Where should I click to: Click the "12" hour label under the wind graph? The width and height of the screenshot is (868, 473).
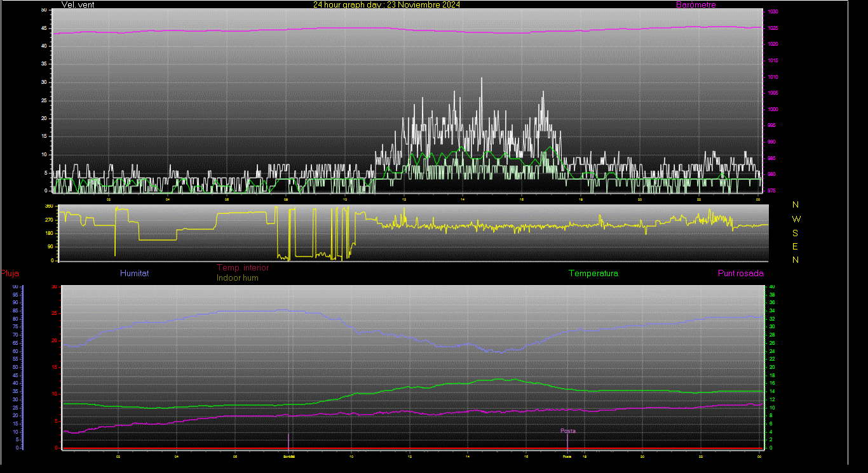403,200
